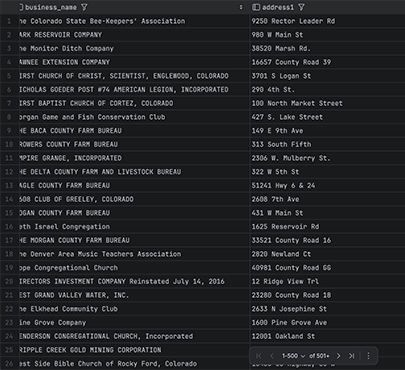Click cell 'Hope Congregational Church'
Image resolution: width=405 pixels, height=370 pixels.
click(x=134, y=268)
